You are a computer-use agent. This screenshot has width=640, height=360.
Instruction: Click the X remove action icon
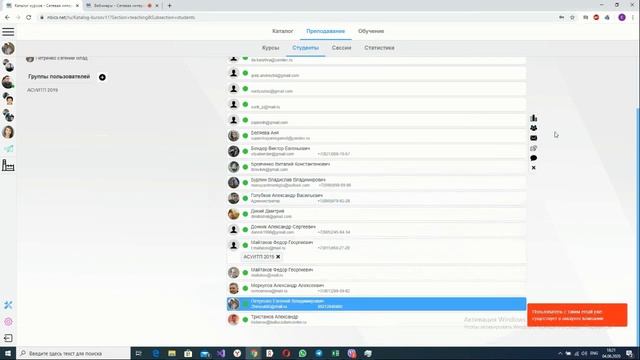pyautogui.click(x=533, y=168)
